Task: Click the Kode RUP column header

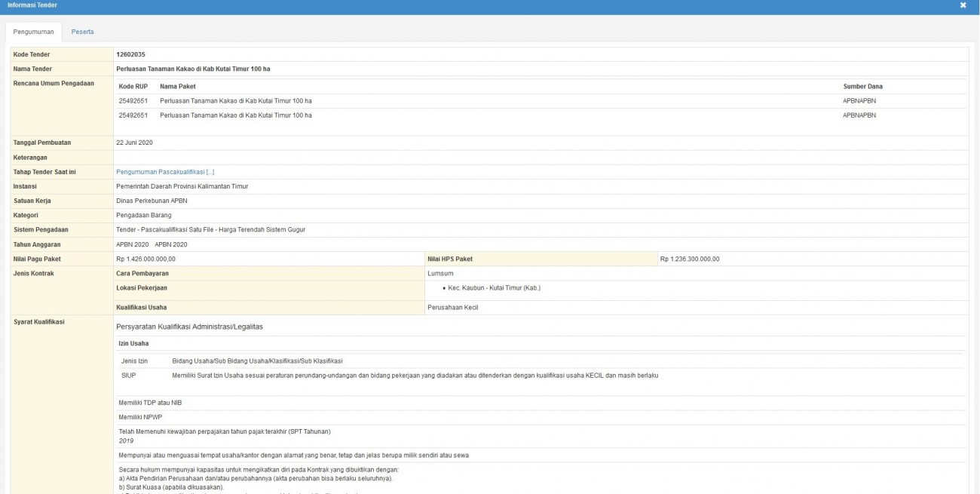Action: point(133,87)
